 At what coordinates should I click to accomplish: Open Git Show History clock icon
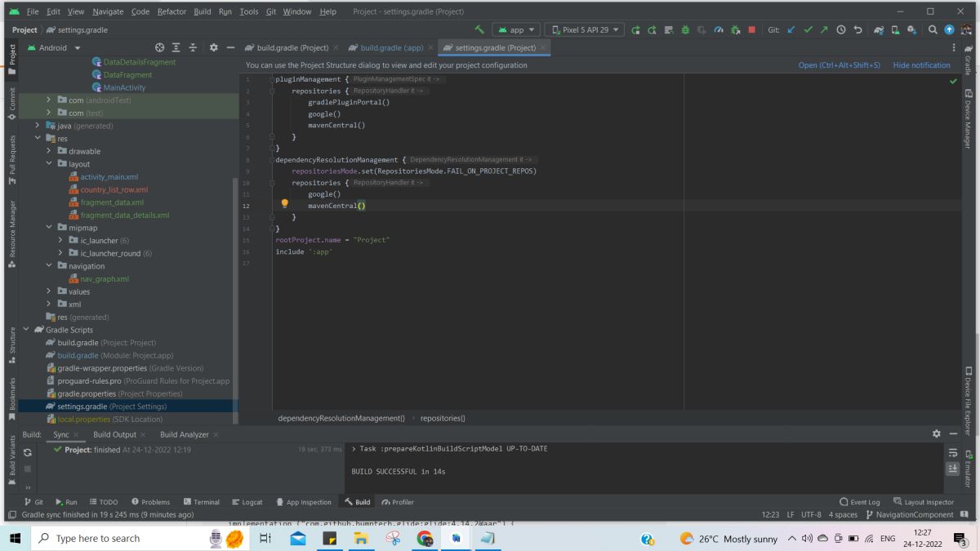point(841,29)
